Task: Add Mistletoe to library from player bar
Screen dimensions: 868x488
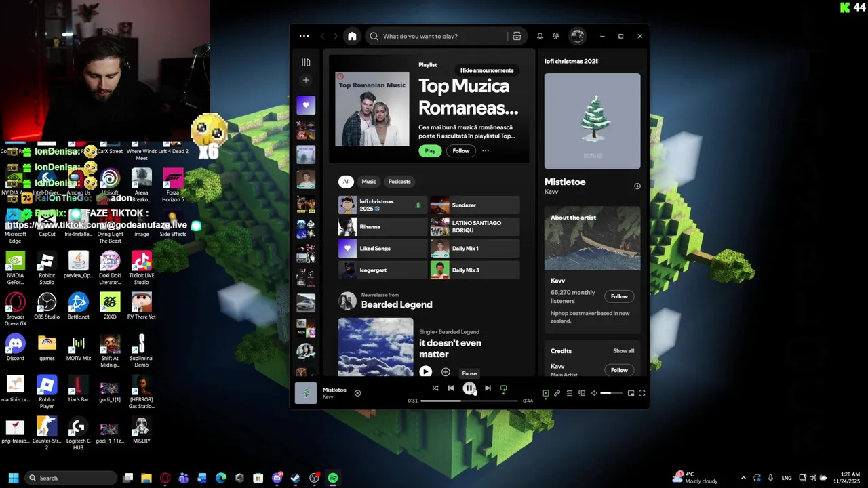Action: pyautogui.click(x=357, y=393)
